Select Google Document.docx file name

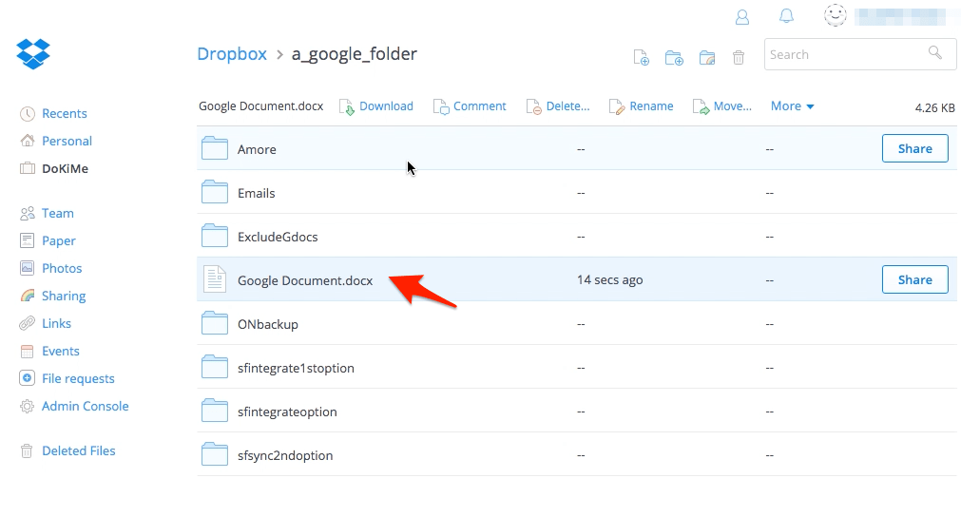tap(305, 281)
